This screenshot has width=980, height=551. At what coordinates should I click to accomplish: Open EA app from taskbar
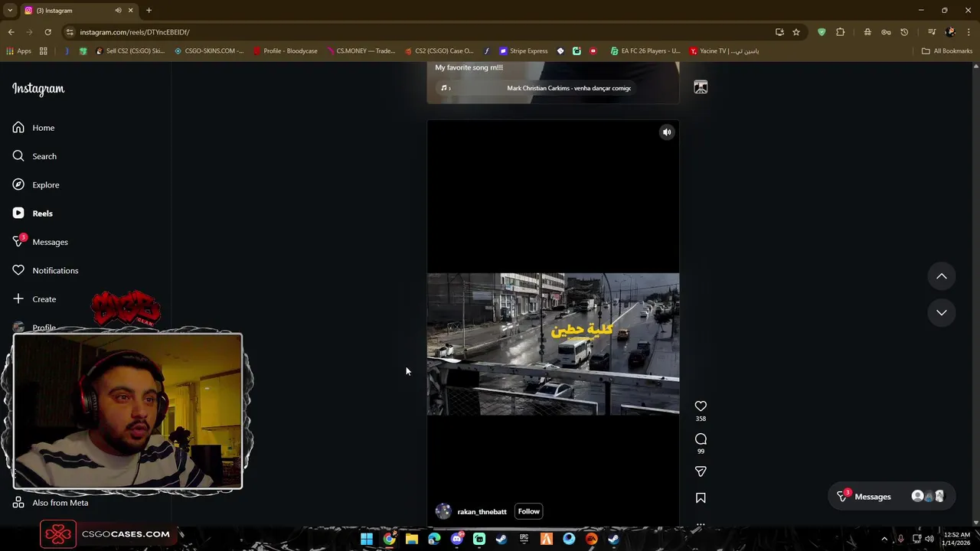pyautogui.click(x=591, y=540)
